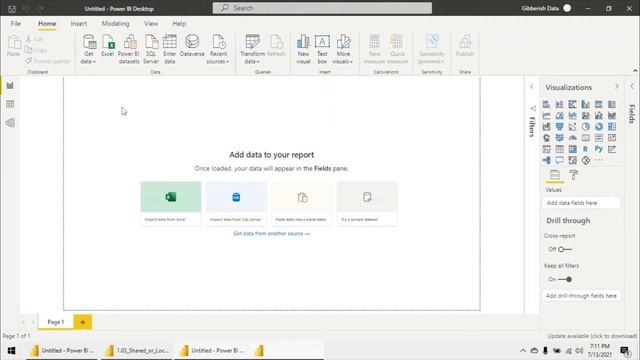Select the Map visual
The height and width of the screenshot is (360, 640).
(546, 138)
